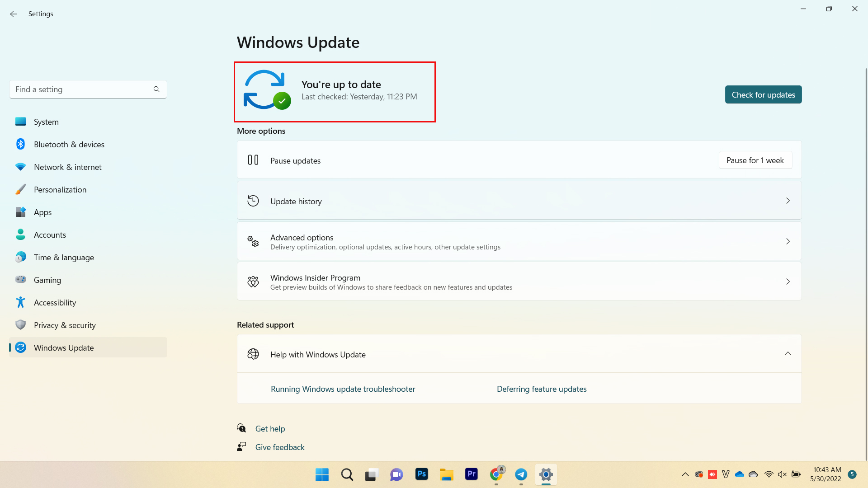Collapse Help with Windows Update section
868x488 pixels.
(788, 354)
